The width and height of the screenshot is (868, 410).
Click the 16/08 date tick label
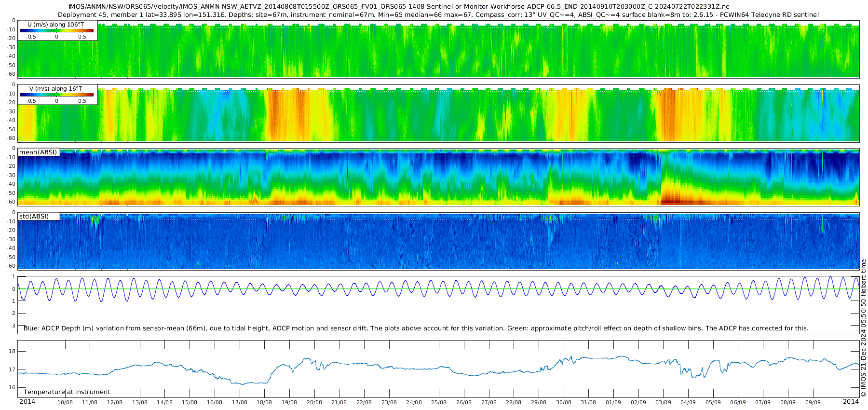coord(215,402)
